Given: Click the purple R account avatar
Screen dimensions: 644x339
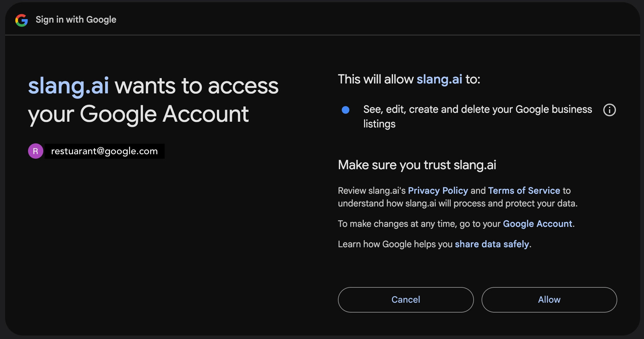Looking at the screenshot, I should (x=36, y=151).
